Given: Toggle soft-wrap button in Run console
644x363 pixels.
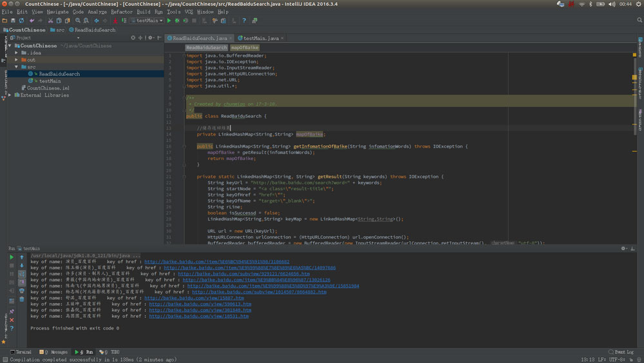Looking at the screenshot, I should coord(22,273).
